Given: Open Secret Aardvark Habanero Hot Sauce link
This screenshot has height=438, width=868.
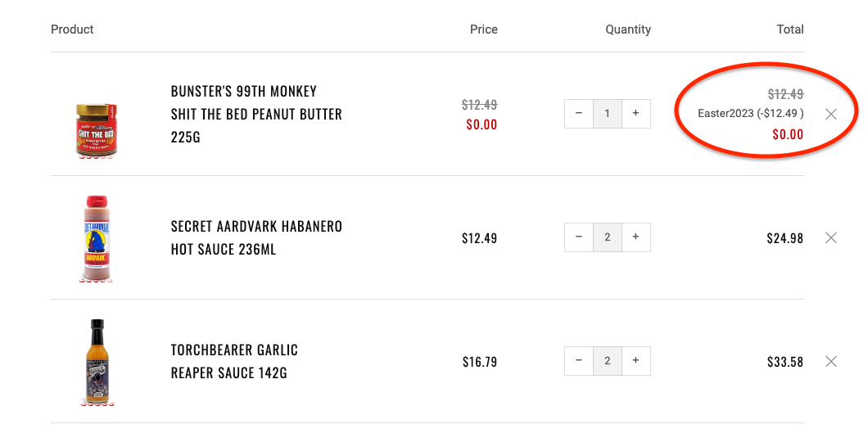Looking at the screenshot, I should [256, 237].
